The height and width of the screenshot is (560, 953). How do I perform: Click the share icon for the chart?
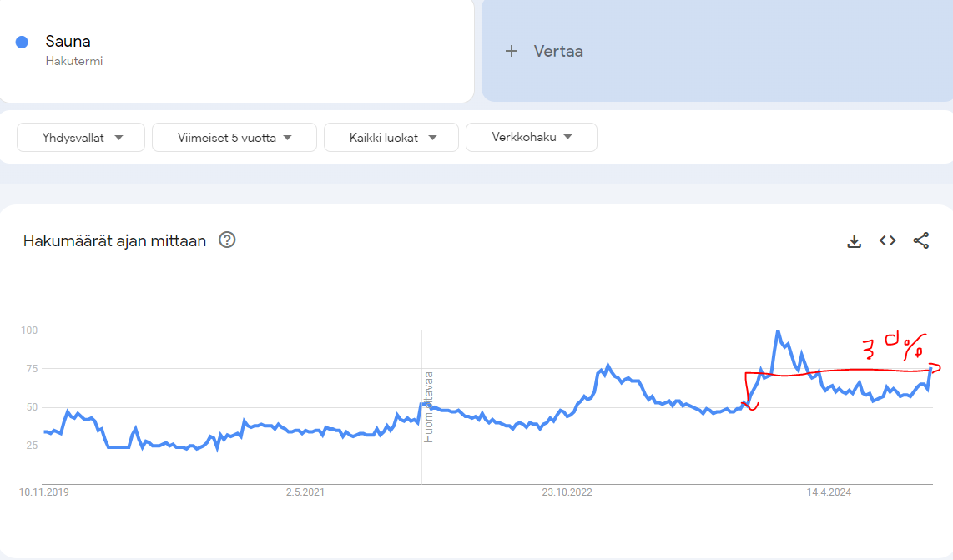tap(920, 241)
